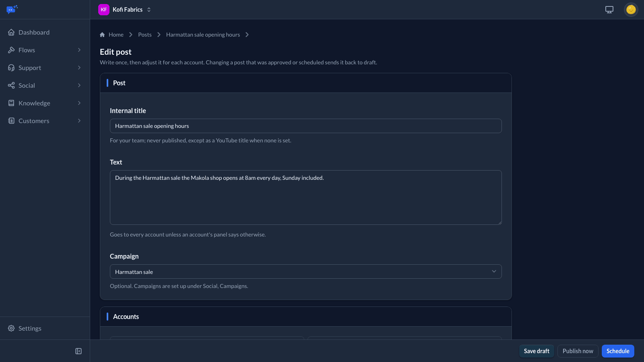
Task: Open Settings in the sidebar
Action: (45, 328)
